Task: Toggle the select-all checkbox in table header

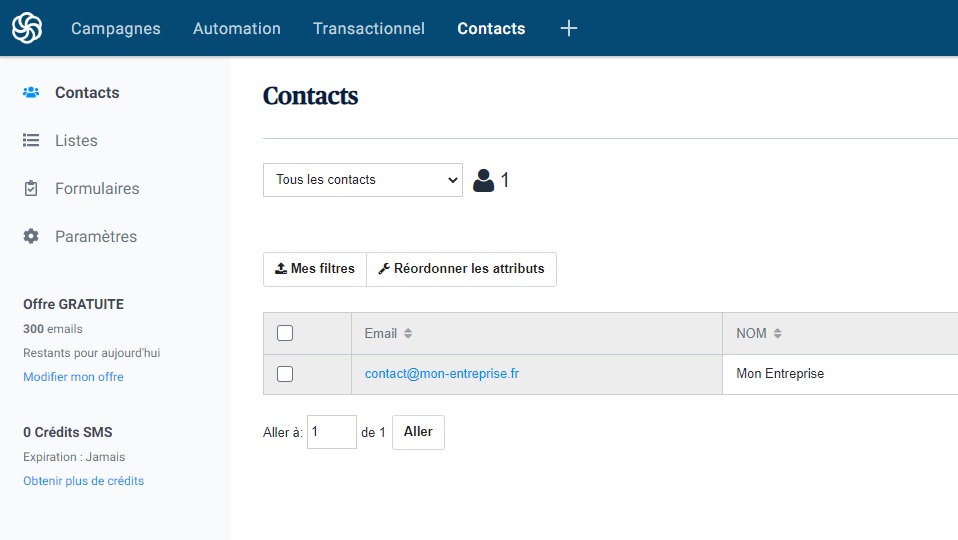Action: [285, 333]
